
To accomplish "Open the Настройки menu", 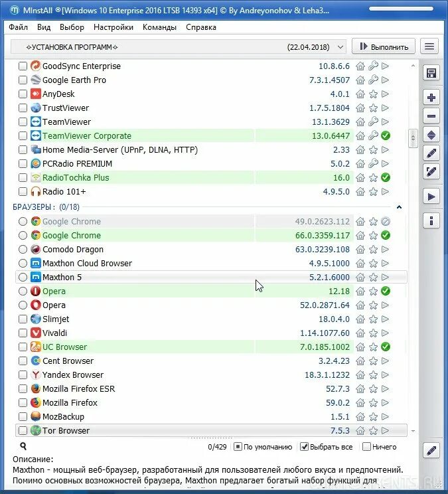I will (x=113, y=27).
